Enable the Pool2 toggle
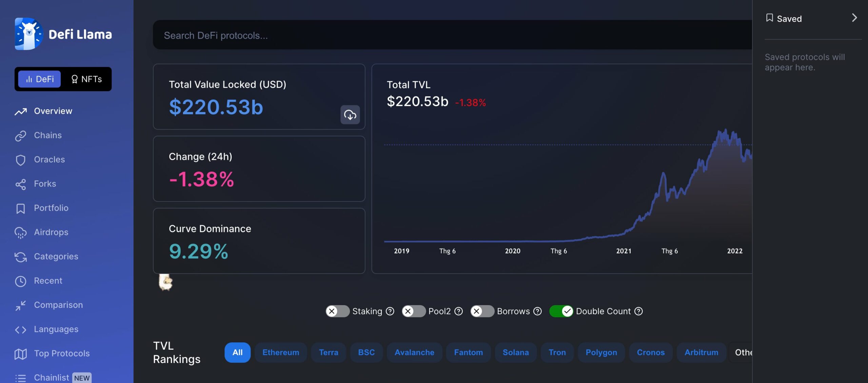Viewport: 868px width, 383px height. (414, 311)
